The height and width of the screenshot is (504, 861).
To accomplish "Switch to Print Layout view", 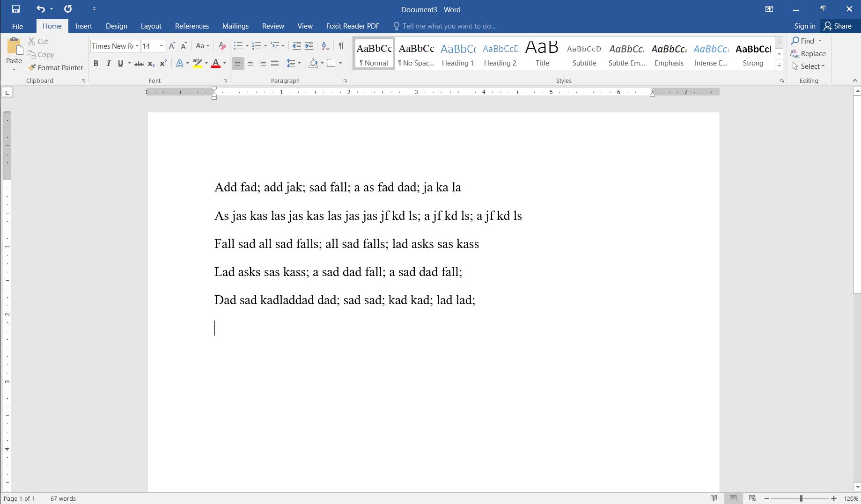I will click(733, 498).
